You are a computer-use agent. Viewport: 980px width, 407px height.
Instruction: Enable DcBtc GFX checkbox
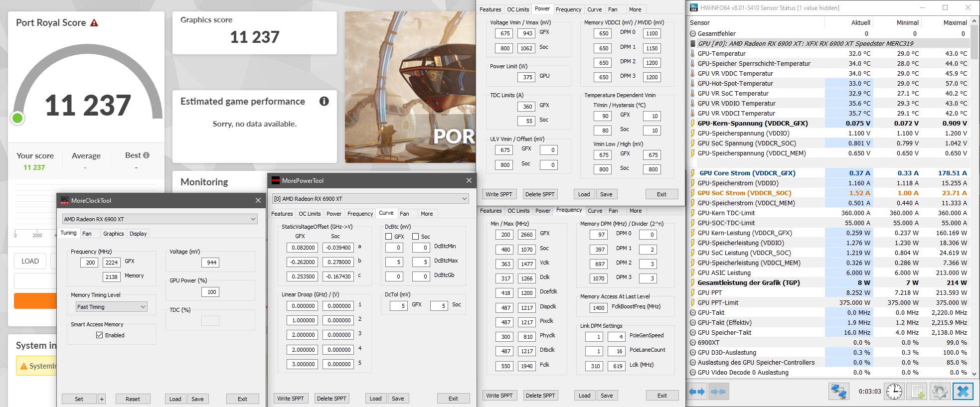pos(389,237)
